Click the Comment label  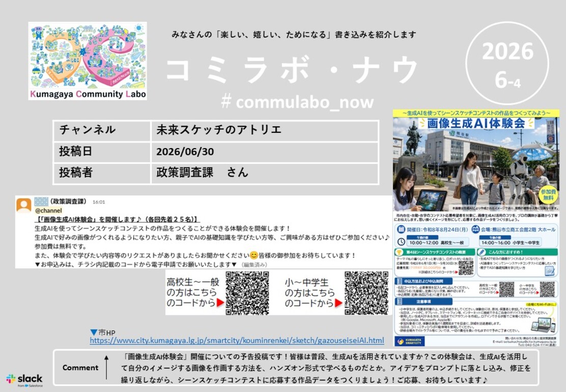[x=80, y=368]
